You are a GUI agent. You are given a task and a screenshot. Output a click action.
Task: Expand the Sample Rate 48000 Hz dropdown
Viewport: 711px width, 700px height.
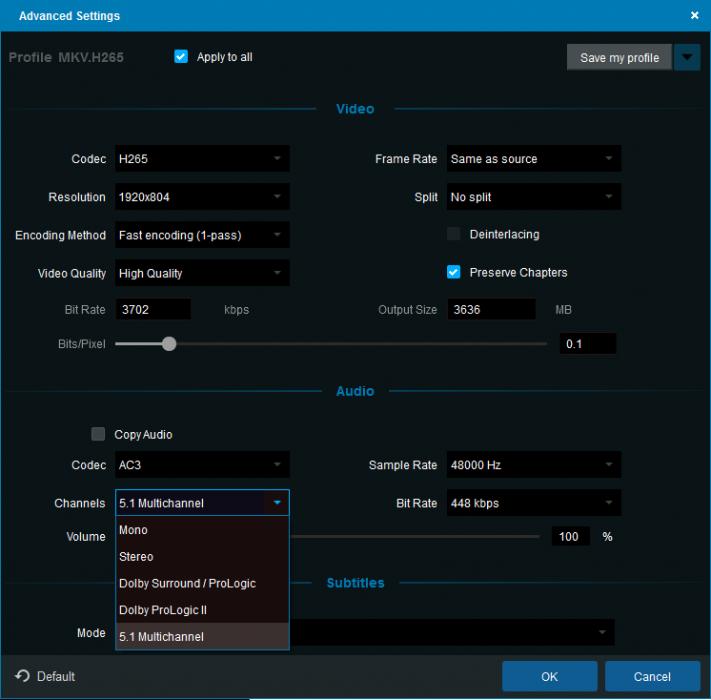tap(533, 465)
